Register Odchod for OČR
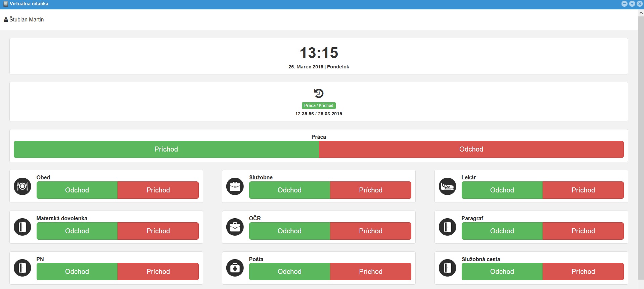This screenshot has width=644, height=289. pos(289,231)
